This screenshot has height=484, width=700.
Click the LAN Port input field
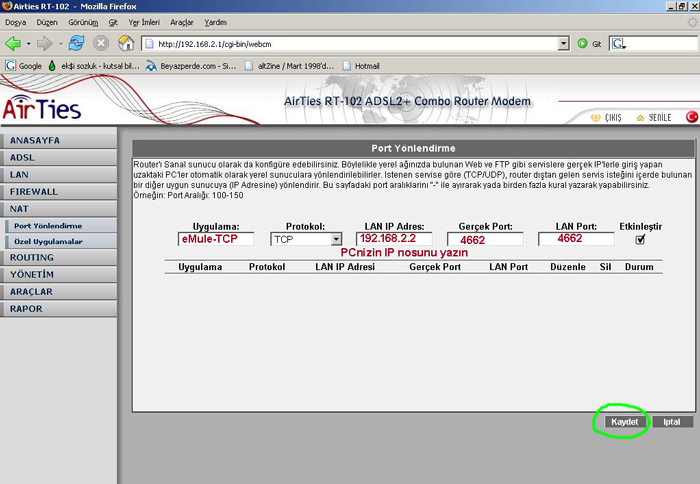576,239
